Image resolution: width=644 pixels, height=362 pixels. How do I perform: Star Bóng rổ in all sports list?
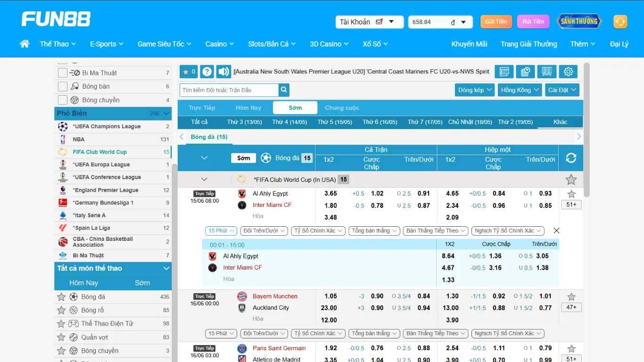pos(61,310)
